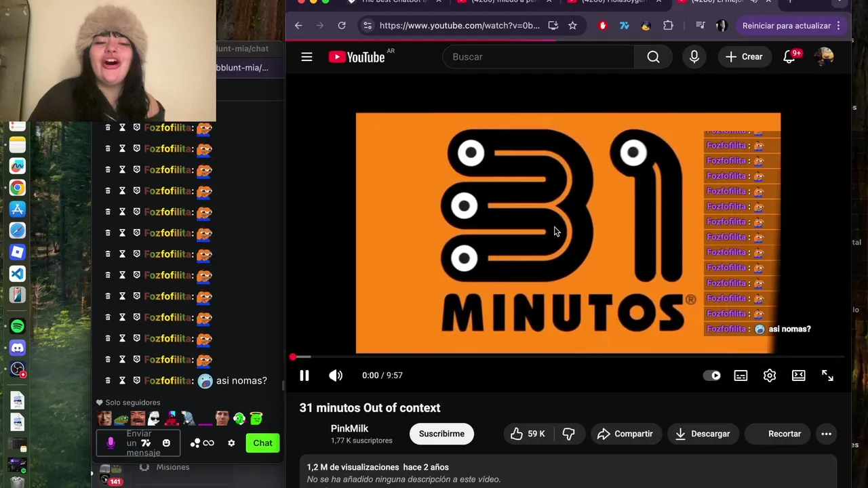Subscribe with the Suscribirme button
The image size is (868, 488).
[x=441, y=434]
